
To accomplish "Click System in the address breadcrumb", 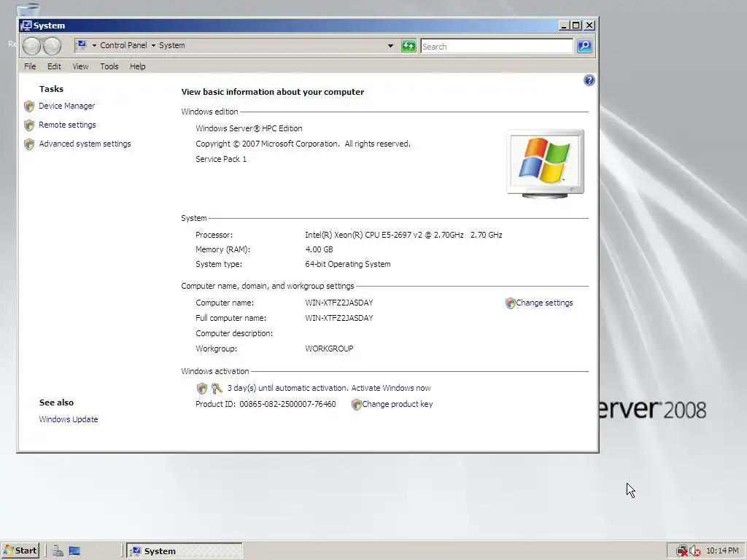I will click(172, 45).
